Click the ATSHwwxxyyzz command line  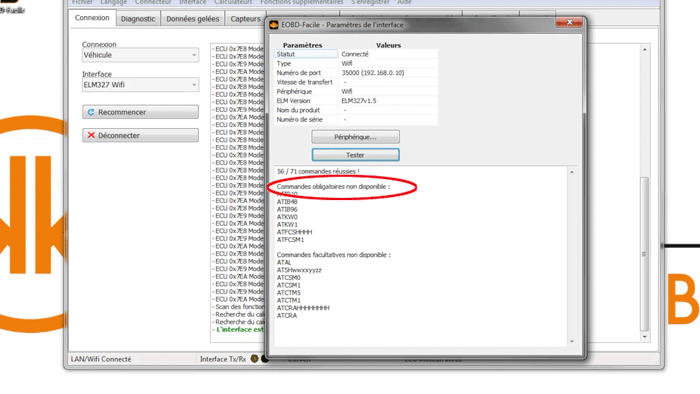(x=299, y=270)
